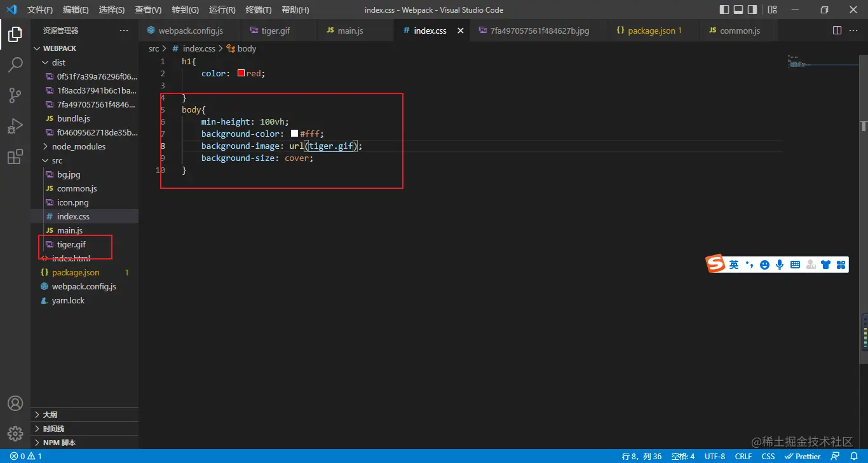Viewport: 868px width, 463px height.
Task: Open the Run and Debug view
Action: [x=15, y=126]
